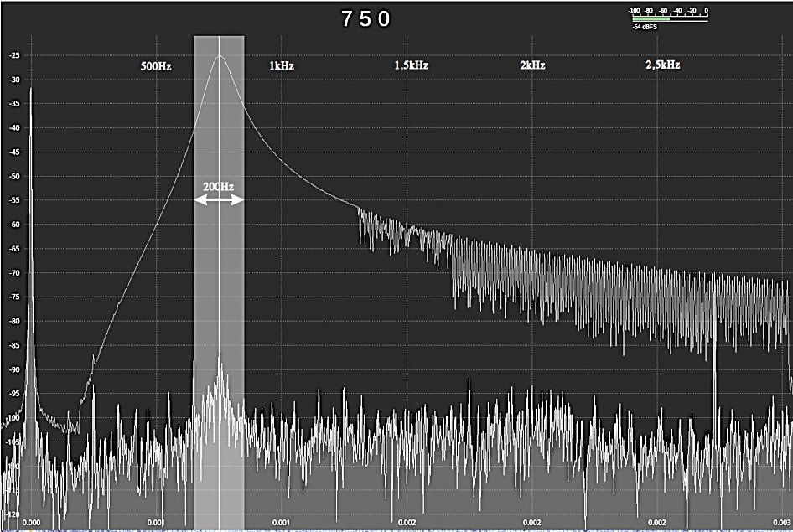The width and height of the screenshot is (793, 532).
Task: Click the -100 mark on level meter scale
Action: (x=635, y=11)
